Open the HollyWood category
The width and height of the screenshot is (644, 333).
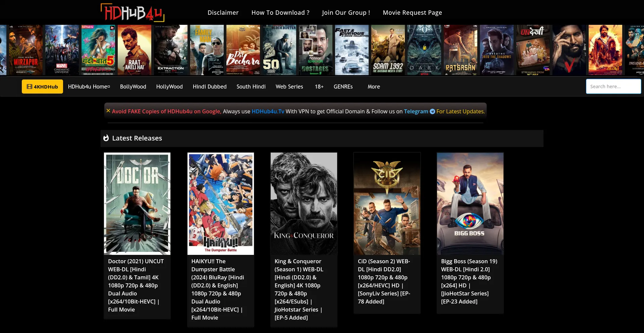pos(169,87)
